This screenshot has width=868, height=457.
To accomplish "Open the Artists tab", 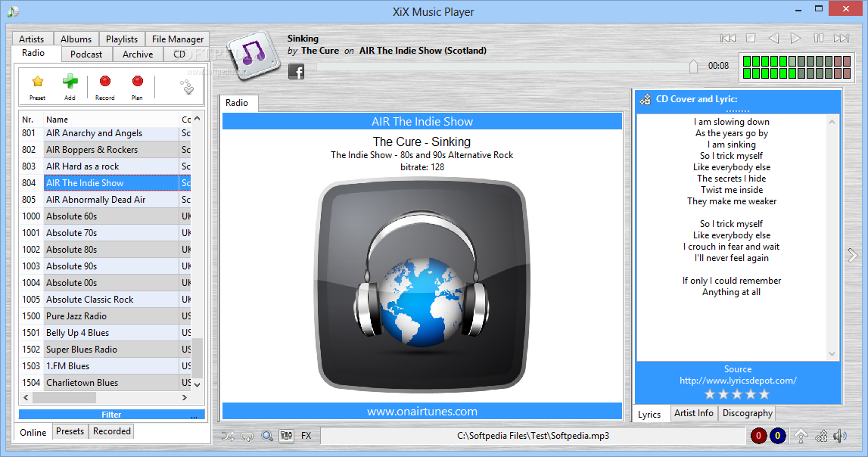I will (32, 39).
